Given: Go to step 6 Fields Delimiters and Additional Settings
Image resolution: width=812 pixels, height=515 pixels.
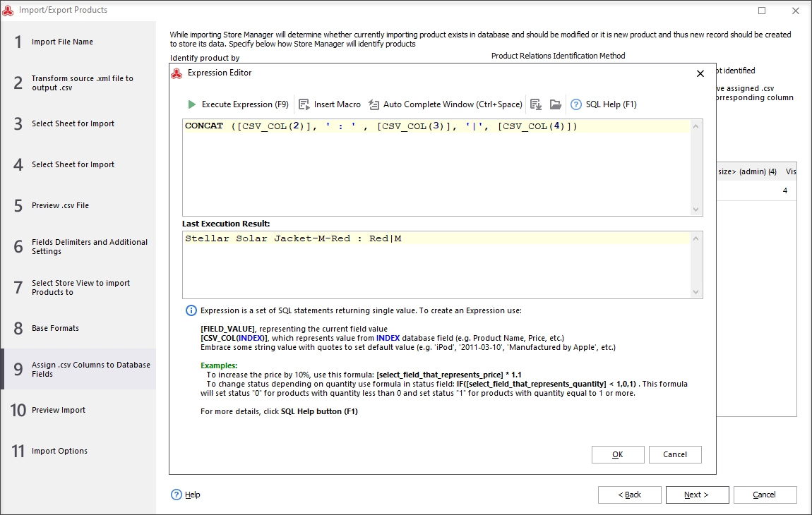Looking at the screenshot, I should [x=78, y=246].
